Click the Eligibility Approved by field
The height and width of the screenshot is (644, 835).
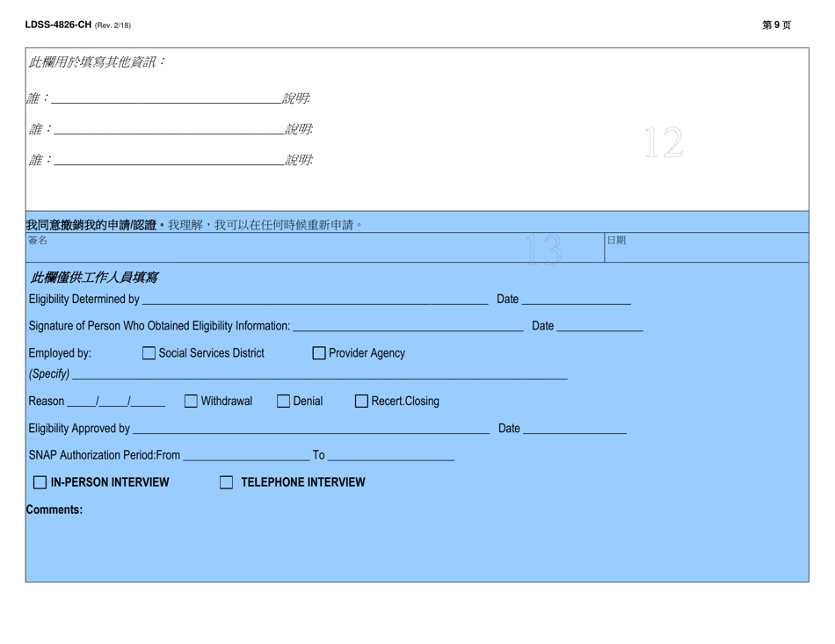[x=308, y=428]
